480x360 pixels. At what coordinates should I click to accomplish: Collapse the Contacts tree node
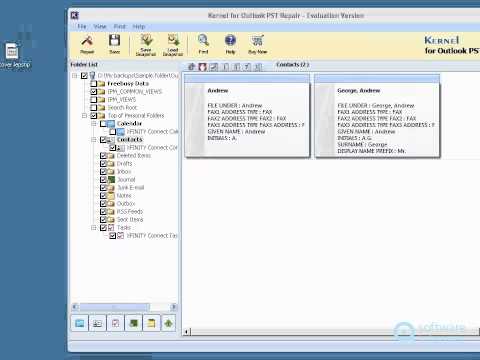94,140
